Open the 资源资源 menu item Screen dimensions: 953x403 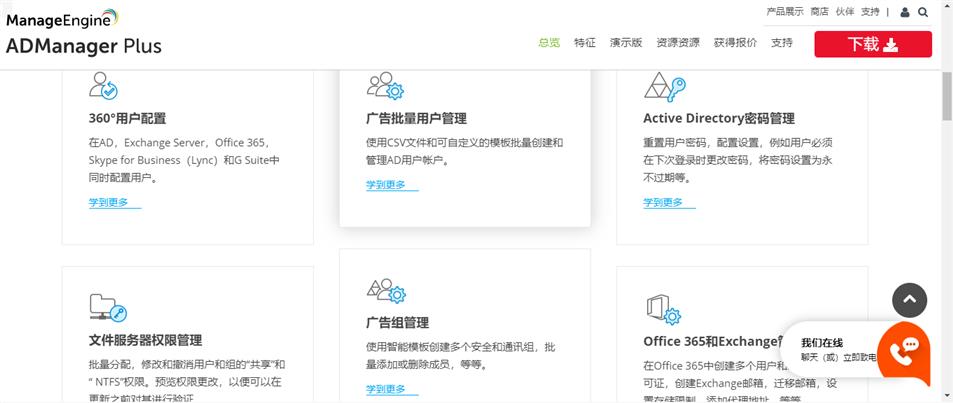tap(678, 43)
